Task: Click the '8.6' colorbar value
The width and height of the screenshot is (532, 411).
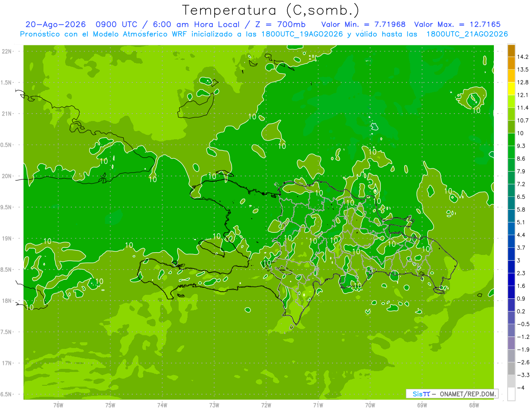Action: pos(521,158)
